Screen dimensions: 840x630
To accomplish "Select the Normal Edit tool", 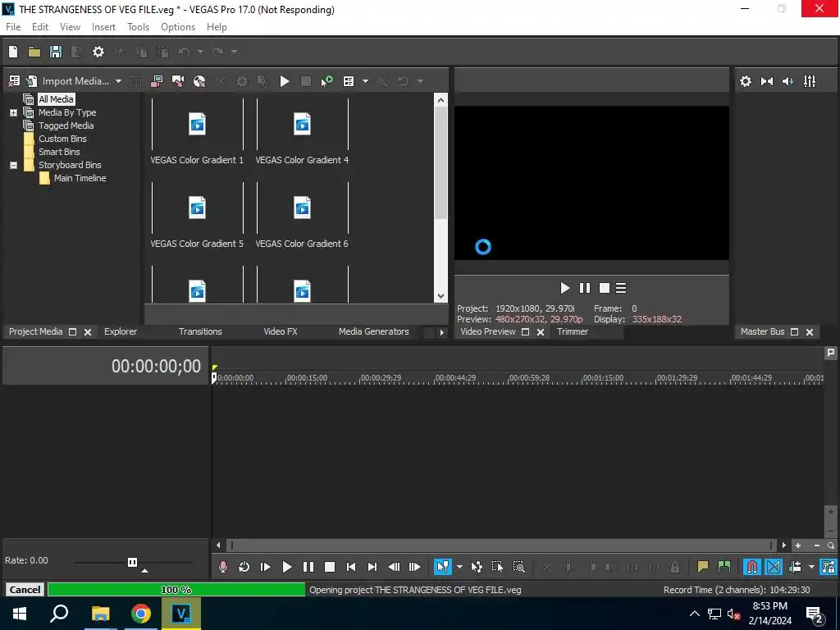I will (x=442, y=567).
